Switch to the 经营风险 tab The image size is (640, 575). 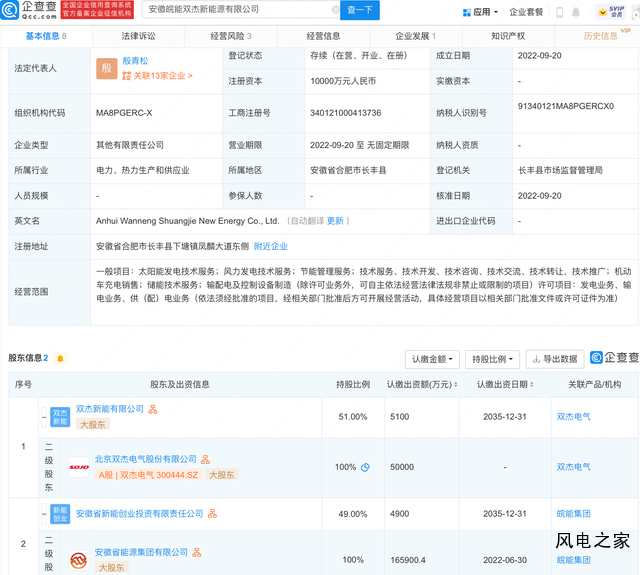click(231, 36)
